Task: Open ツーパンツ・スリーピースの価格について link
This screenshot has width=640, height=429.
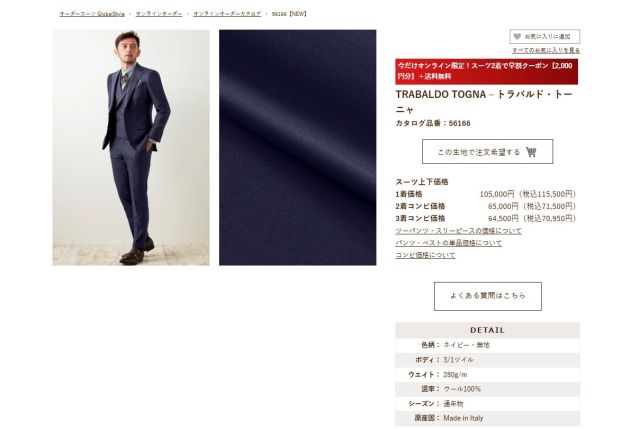Action: (x=458, y=231)
